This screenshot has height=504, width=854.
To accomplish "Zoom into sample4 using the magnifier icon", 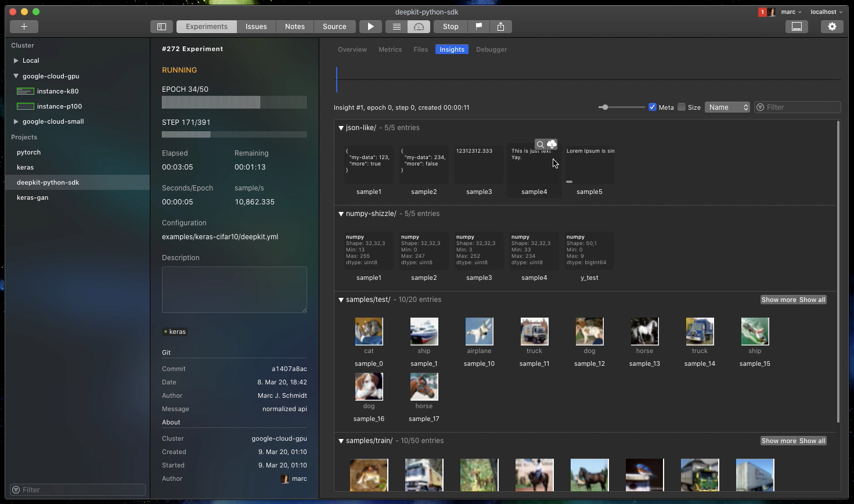I will click(540, 144).
